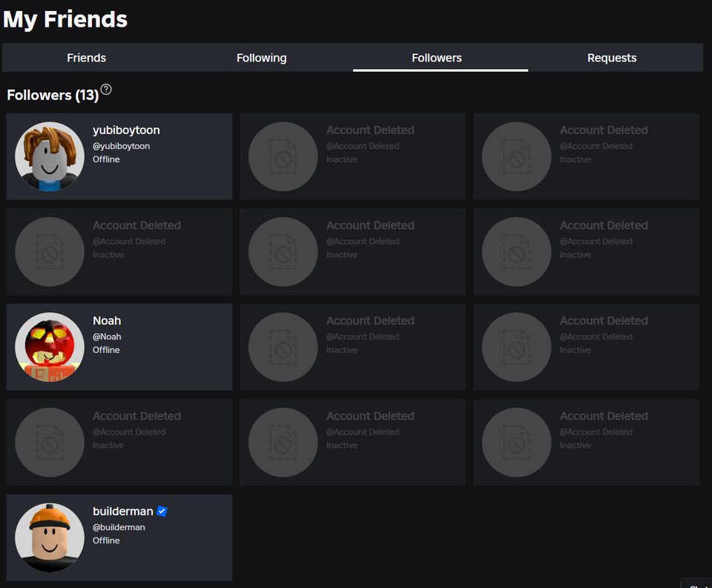Click the builderman display name
Viewport: 712px width, 588px height.
123,512
